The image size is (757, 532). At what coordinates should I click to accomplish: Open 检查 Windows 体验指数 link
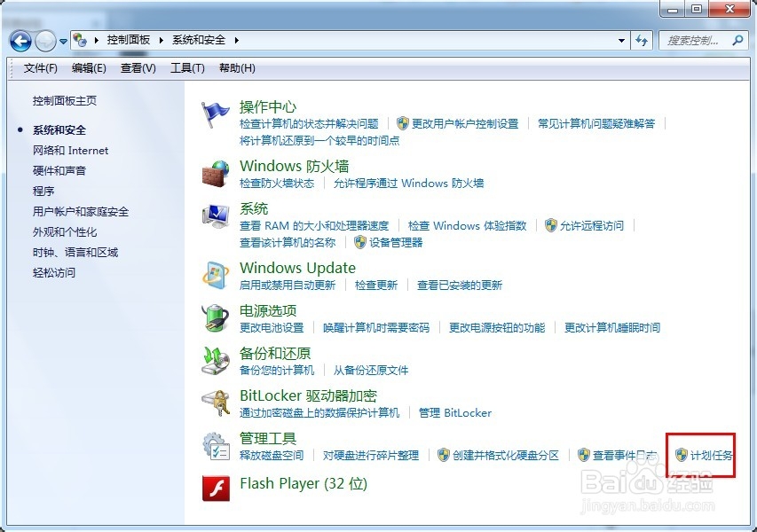pos(467,226)
